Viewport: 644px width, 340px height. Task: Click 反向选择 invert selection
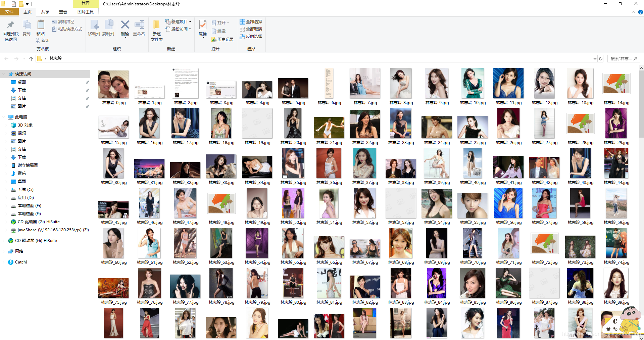pos(251,37)
